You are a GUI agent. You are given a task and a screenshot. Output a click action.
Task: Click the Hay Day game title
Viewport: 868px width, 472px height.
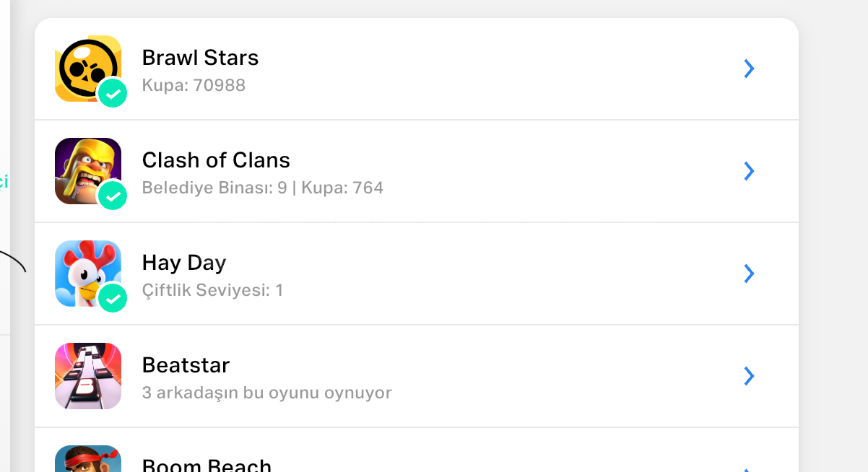[x=184, y=263]
